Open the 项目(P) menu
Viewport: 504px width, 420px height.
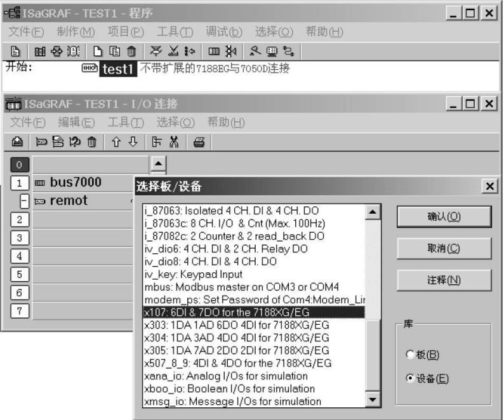[126, 32]
